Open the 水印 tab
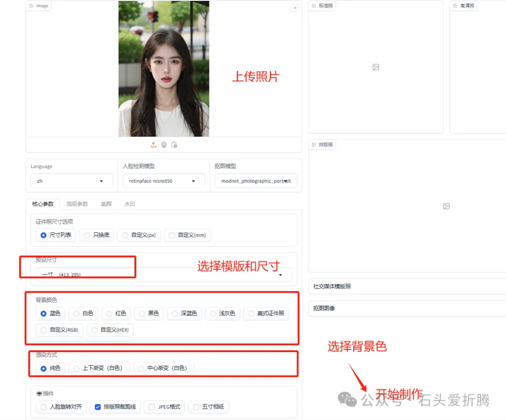 [x=130, y=204]
